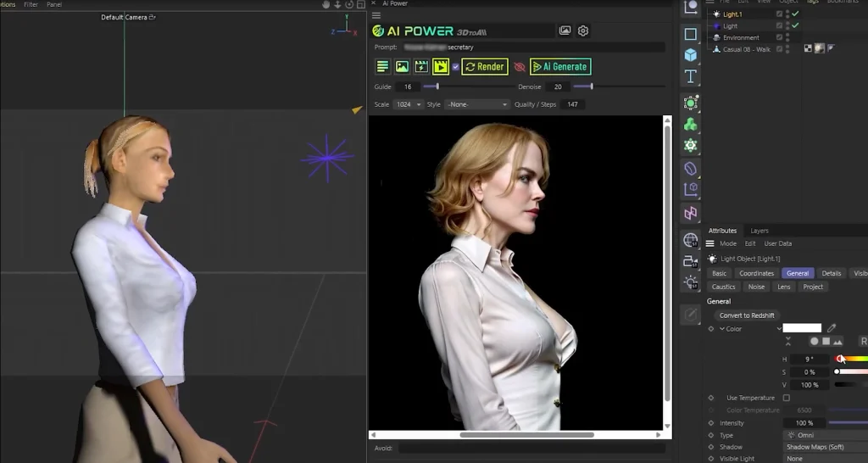Open the Scale 1024 dropdown
Screen dimensions: 868x463
(x=408, y=104)
